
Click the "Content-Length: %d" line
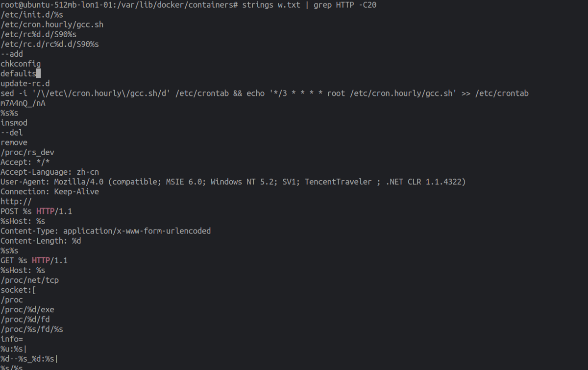coord(41,241)
